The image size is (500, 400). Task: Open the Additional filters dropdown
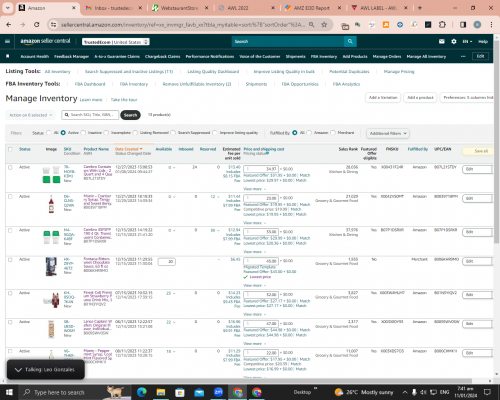coord(388,133)
